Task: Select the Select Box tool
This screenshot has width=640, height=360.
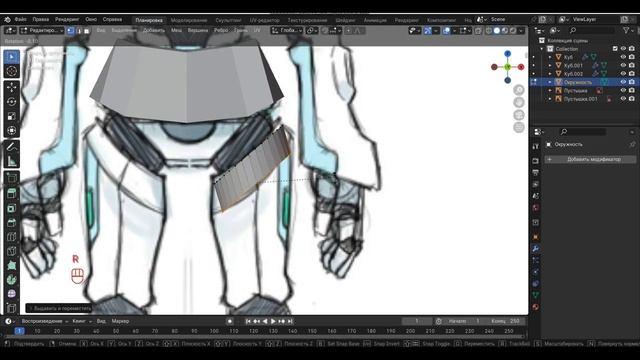Action: [x=11, y=57]
